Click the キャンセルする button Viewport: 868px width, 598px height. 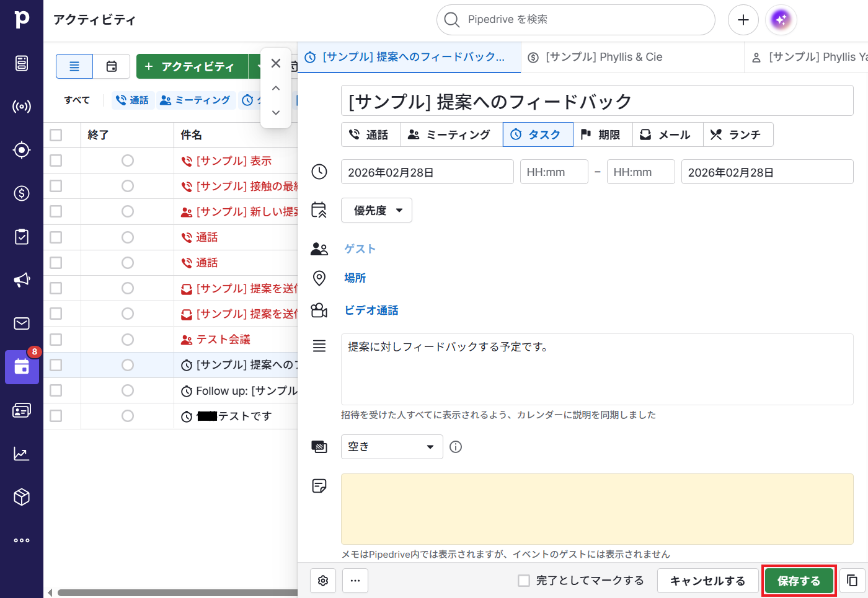[x=707, y=581]
